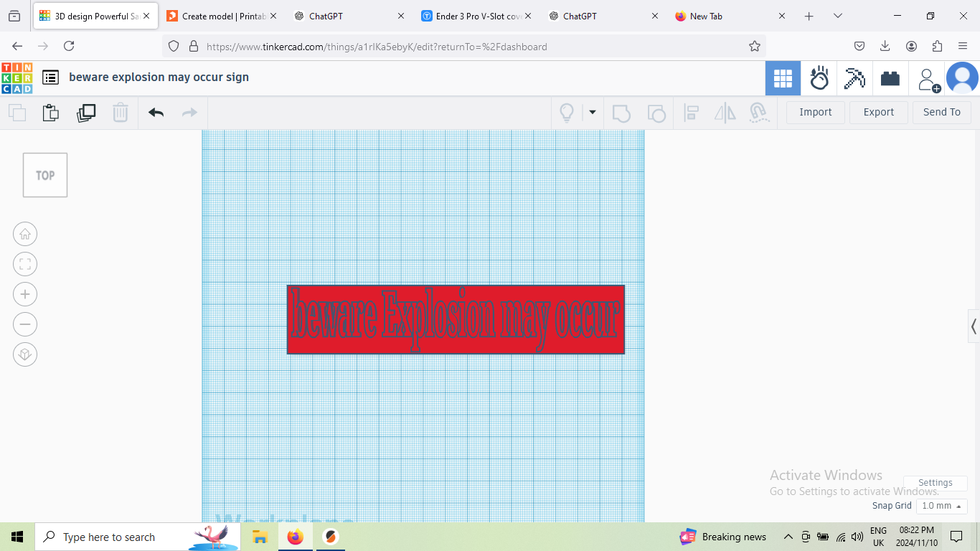The image size is (980, 551).
Task: Click the Zoom in button
Action: tap(25, 294)
